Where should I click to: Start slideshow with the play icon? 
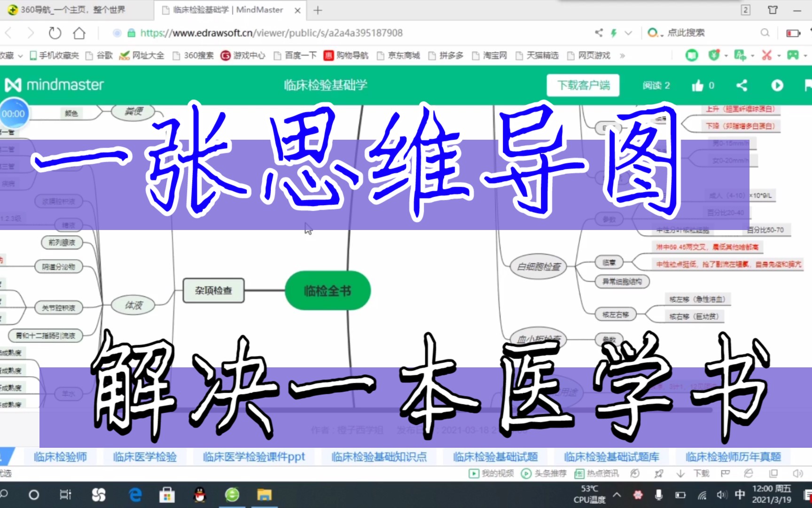pos(777,85)
